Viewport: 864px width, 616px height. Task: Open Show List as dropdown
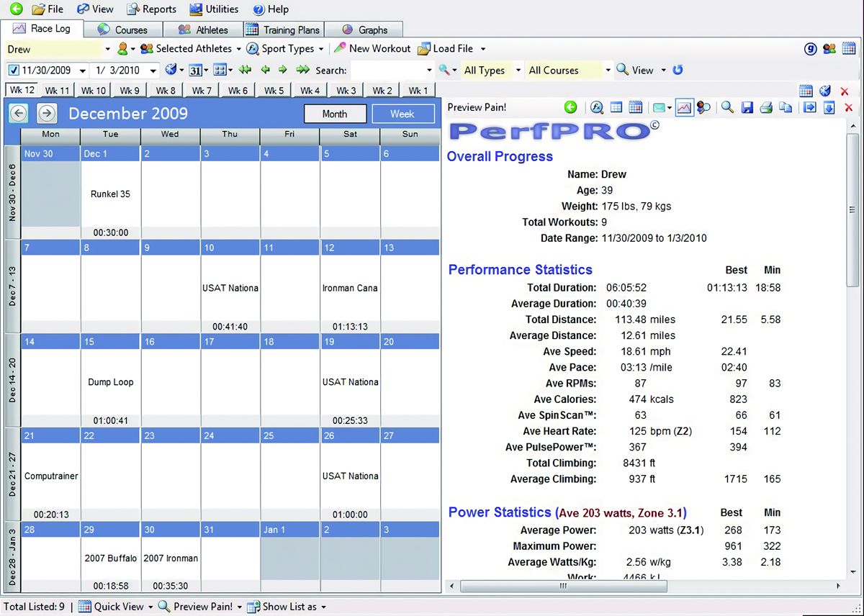[287, 607]
